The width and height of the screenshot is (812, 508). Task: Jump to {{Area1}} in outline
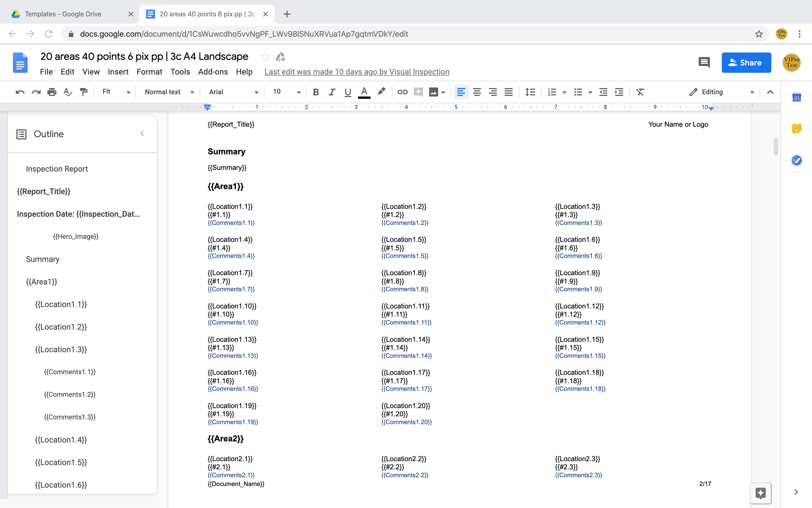(42, 282)
